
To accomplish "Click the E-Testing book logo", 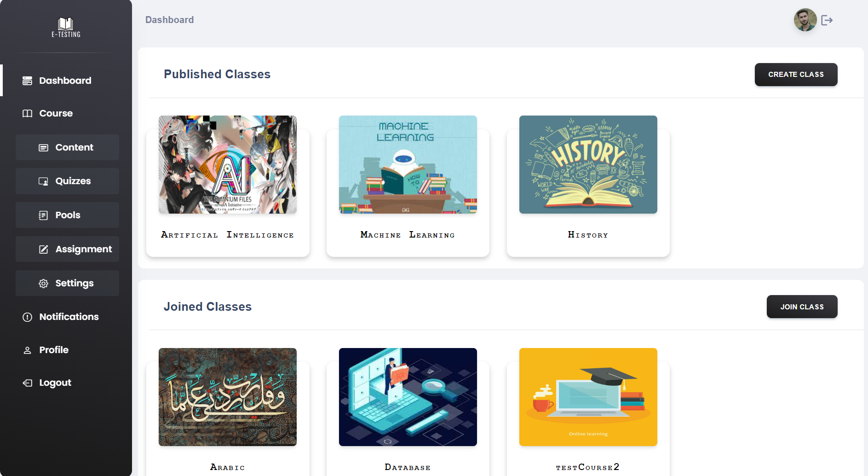I will 66,27.
